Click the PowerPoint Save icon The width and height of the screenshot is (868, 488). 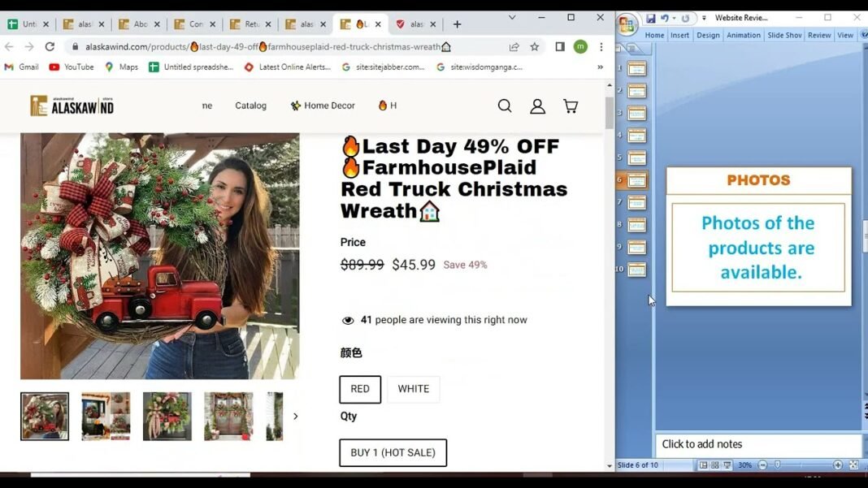click(651, 18)
